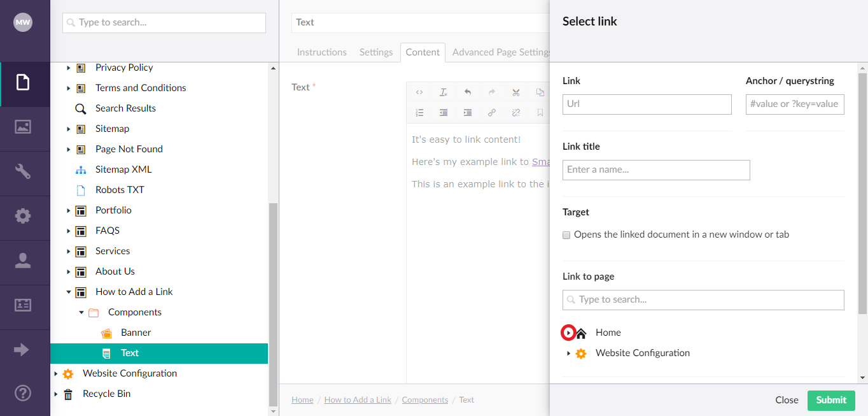Screen dimensions: 868x416
Task: Click the undo arrow in the editor toolbar
Action: pyautogui.click(x=468, y=92)
